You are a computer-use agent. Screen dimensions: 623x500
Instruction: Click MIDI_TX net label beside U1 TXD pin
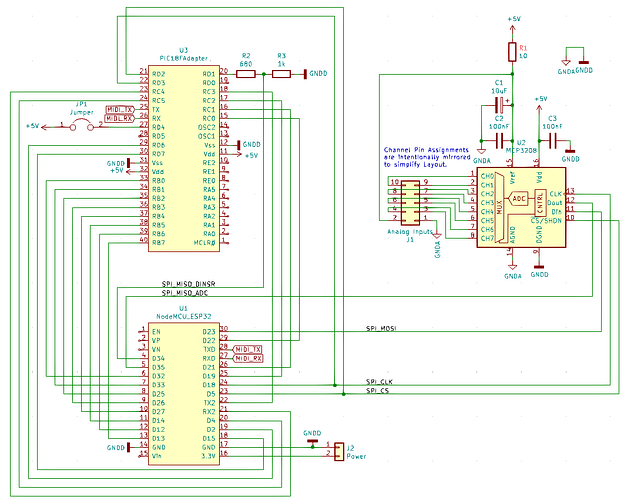[247, 349]
